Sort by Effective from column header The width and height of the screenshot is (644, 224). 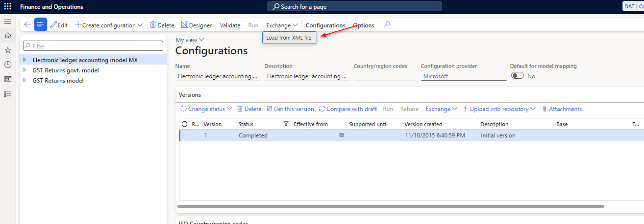(311, 124)
